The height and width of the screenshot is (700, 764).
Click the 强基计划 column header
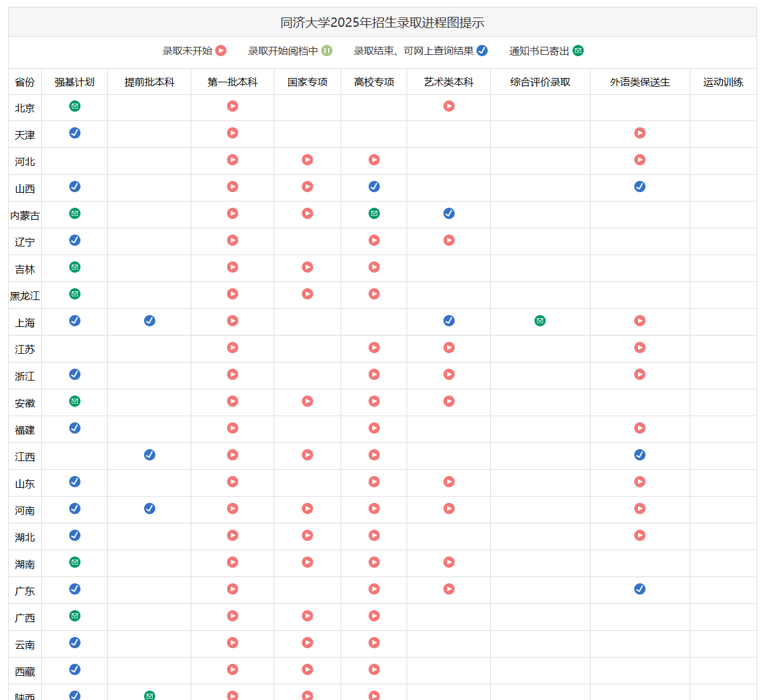75,82
